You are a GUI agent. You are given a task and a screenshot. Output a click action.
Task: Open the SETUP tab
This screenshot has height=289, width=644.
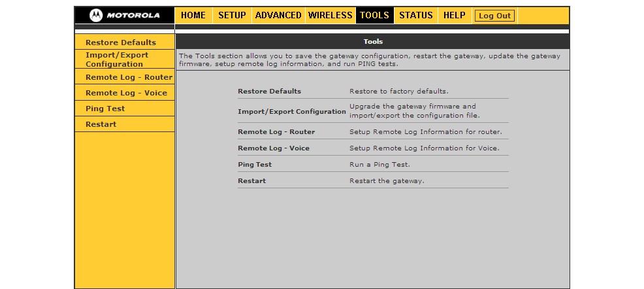coord(232,16)
